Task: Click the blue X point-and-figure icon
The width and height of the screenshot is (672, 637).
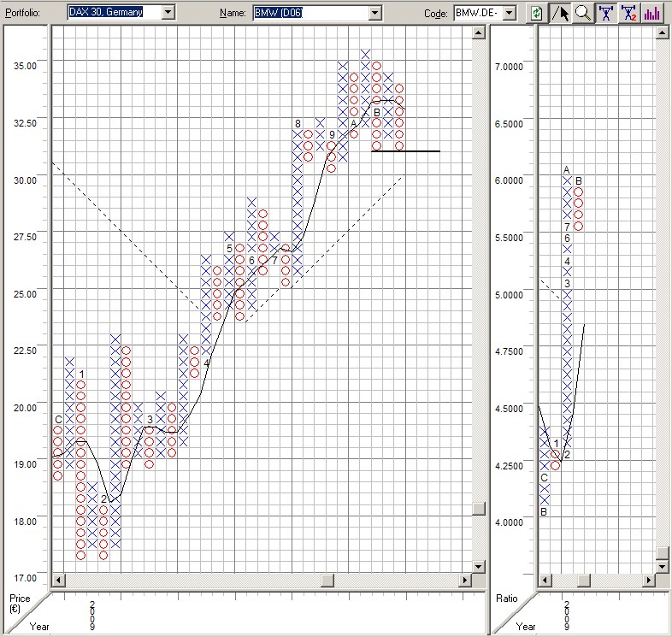Action: (606, 13)
